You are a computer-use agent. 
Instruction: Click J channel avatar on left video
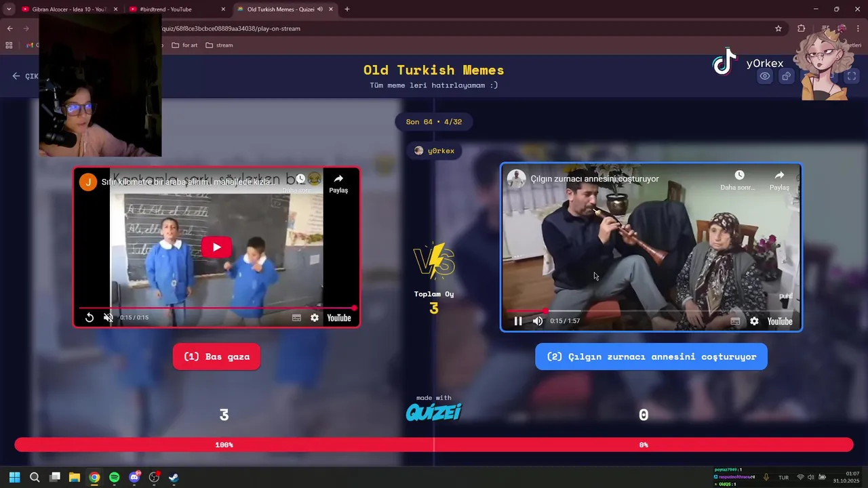pyautogui.click(x=88, y=182)
